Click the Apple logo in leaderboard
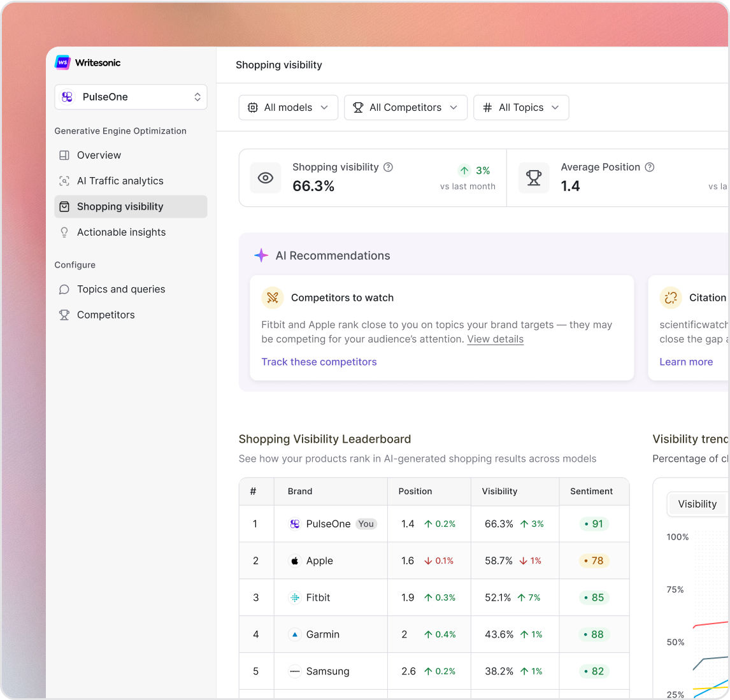The width and height of the screenshot is (730, 700). pyautogui.click(x=295, y=561)
